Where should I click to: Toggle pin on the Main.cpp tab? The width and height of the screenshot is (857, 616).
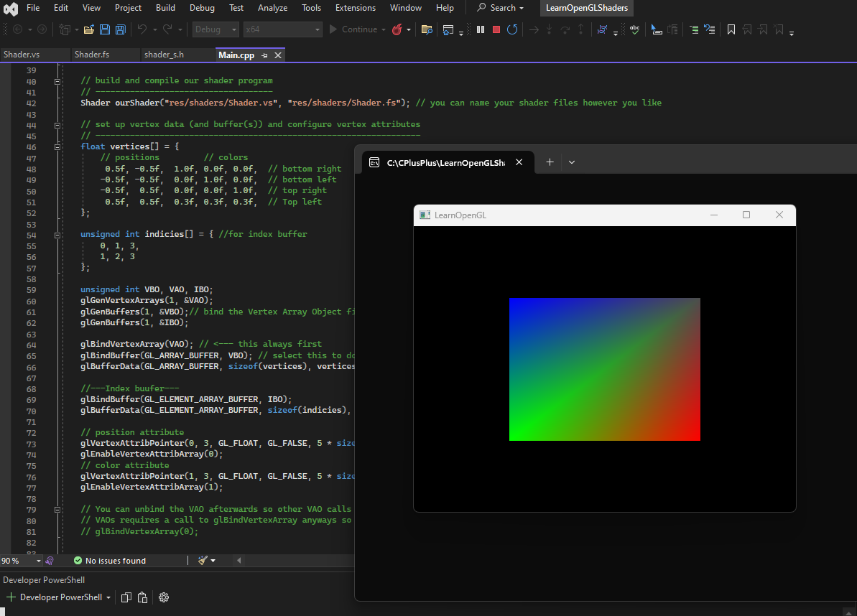click(264, 55)
